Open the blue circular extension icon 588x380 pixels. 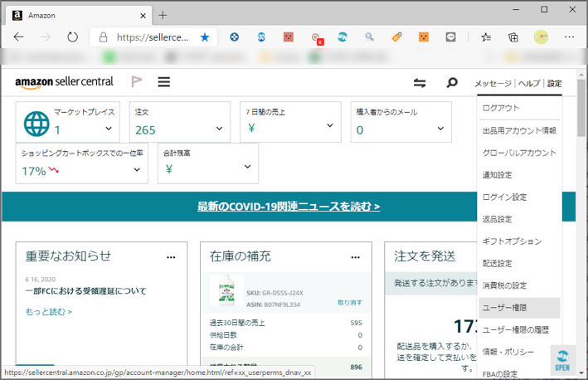(235, 37)
